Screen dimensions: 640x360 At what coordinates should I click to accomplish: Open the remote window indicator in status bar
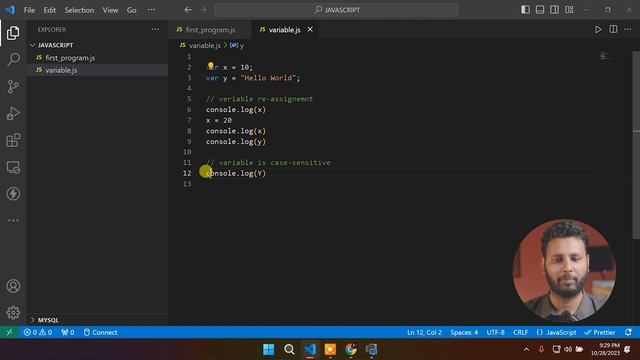pyautogui.click(x=9, y=332)
